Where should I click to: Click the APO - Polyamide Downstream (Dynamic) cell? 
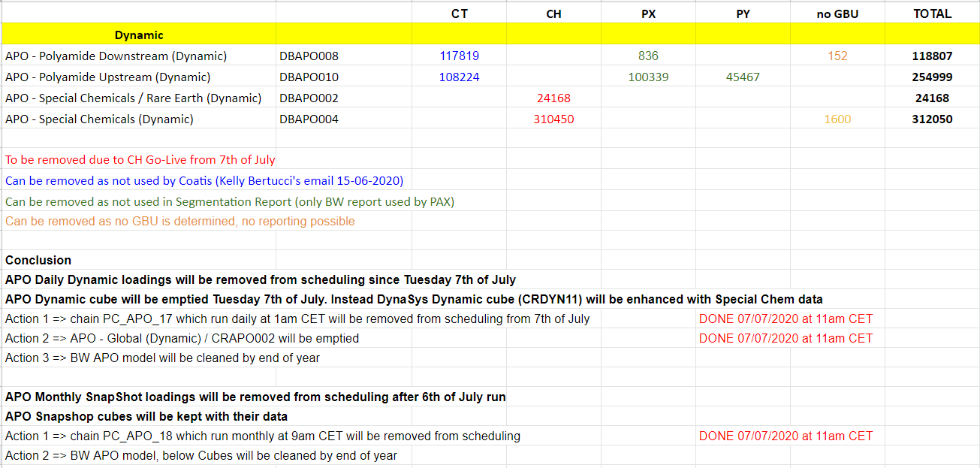[116, 56]
